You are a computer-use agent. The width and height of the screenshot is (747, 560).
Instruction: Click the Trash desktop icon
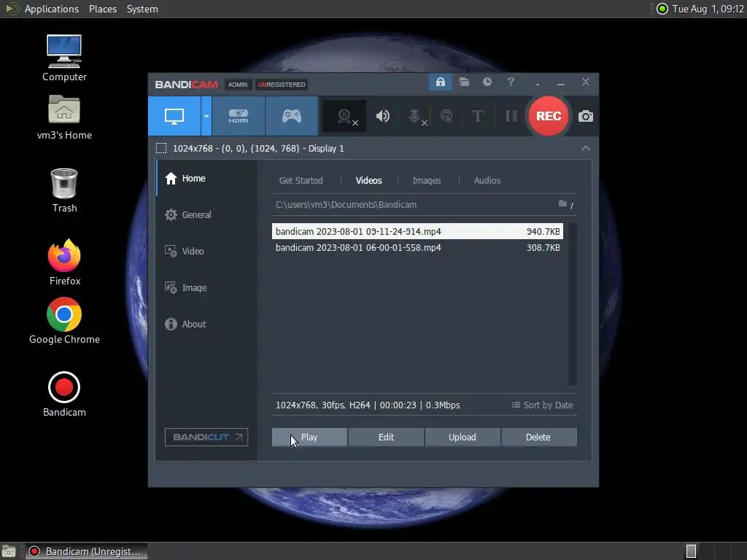(x=64, y=190)
